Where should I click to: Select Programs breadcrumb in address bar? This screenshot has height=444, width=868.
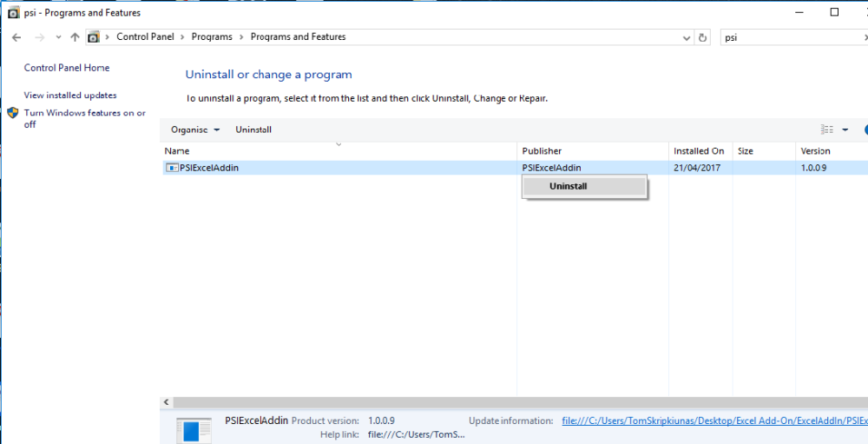[212, 36]
